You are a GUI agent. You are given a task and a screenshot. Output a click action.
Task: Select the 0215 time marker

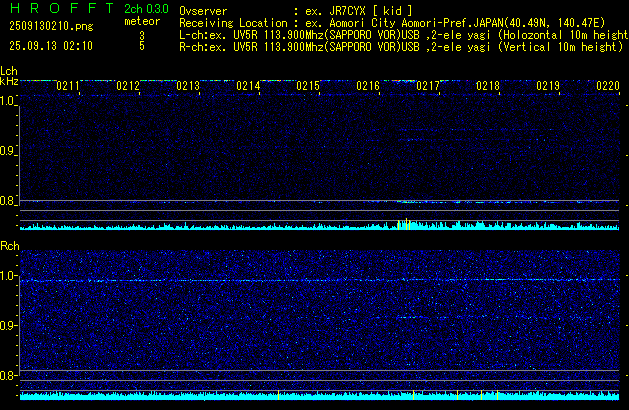coord(308,86)
